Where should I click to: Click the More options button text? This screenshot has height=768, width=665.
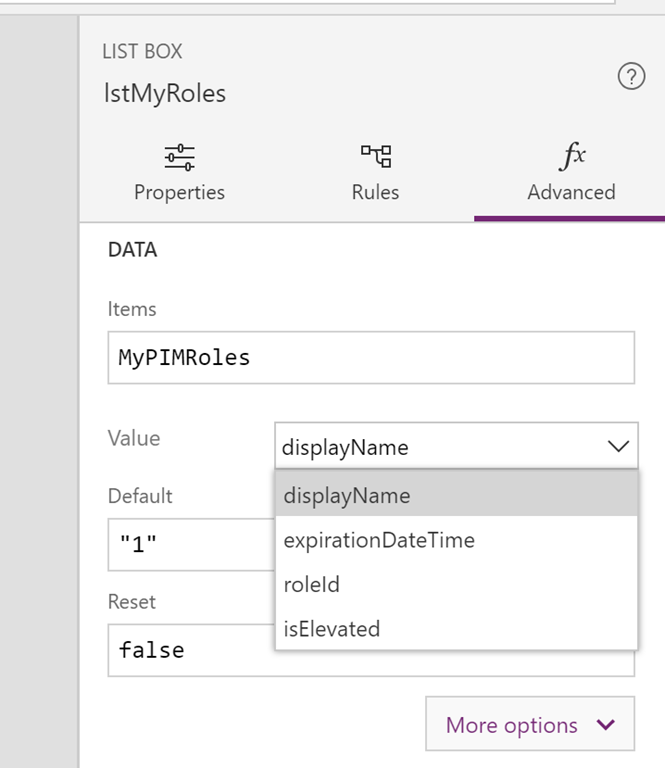coord(511,725)
